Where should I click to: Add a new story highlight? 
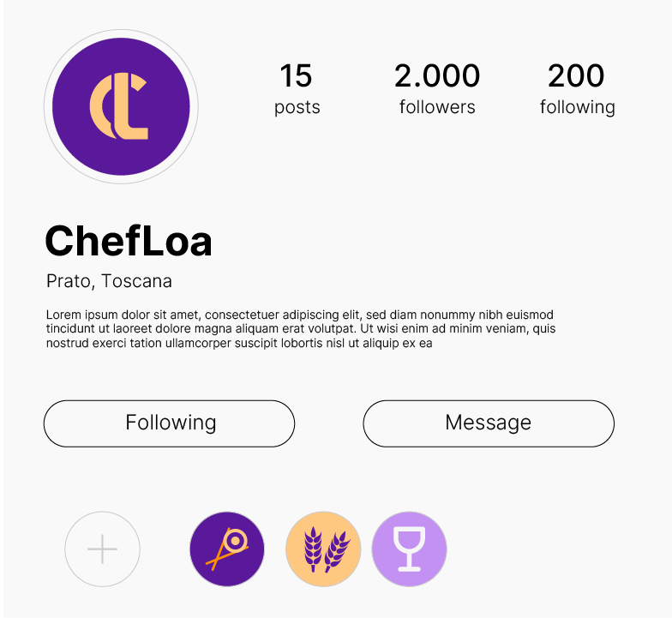point(102,549)
